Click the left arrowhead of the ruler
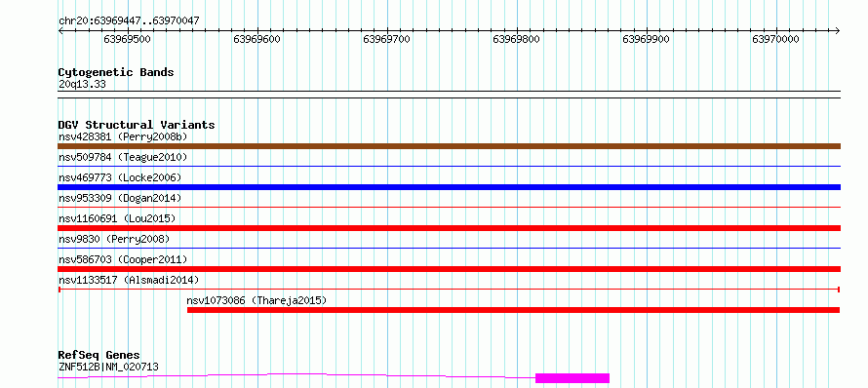The height and width of the screenshot is (388, 868). tap(60, 30)
